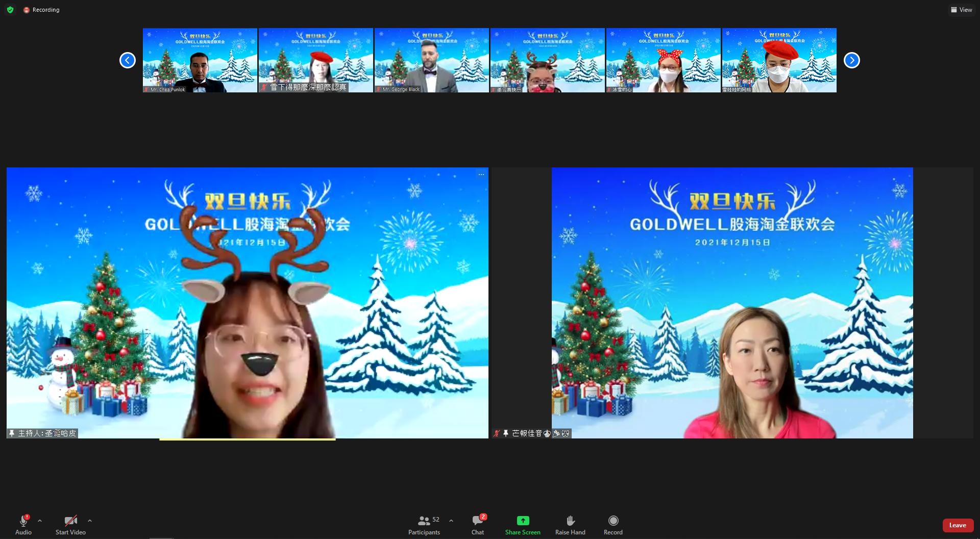Click the pinned video of woman in pink
980x539 pixels.
732,303
